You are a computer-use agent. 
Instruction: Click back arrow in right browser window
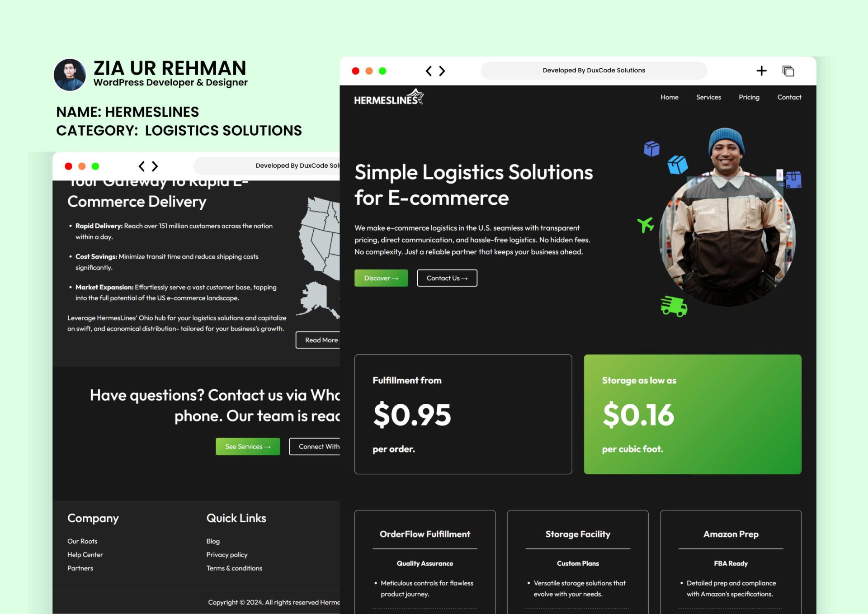point(429,71)
